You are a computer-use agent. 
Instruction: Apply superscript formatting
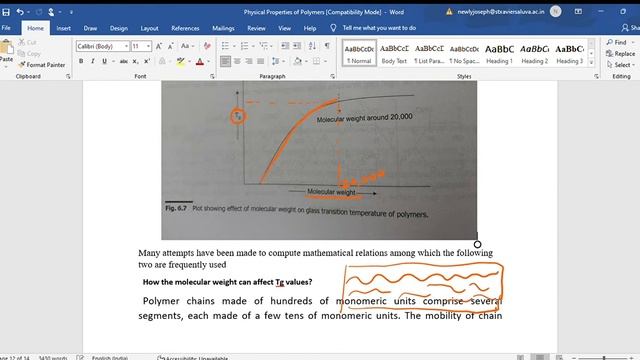click(147, 61)
